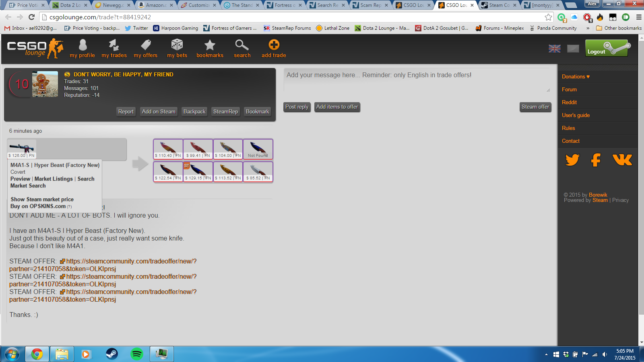Switch to the SteamRep Scam Rep tab
The image size is (644, 362).
370,5
